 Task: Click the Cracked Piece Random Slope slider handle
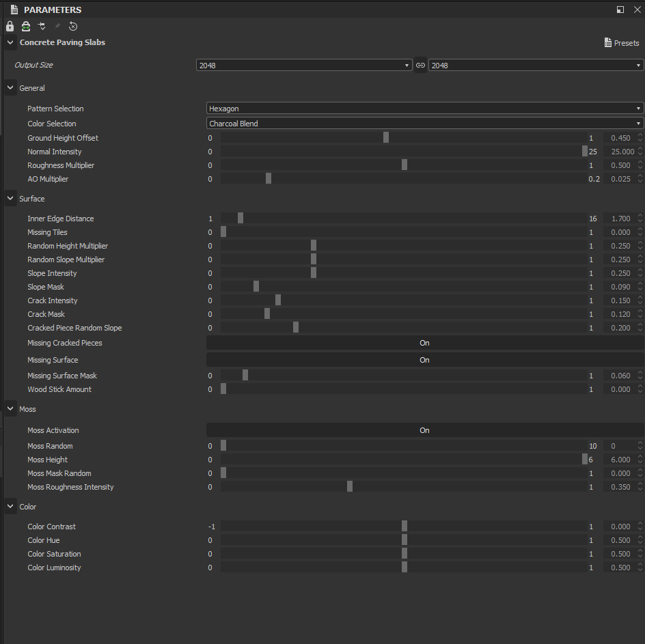[296, 327]
